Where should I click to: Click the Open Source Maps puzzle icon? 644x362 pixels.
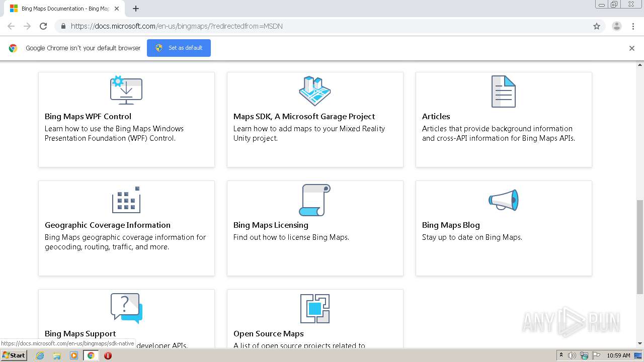pyautogui.click(x=315, y=308)
